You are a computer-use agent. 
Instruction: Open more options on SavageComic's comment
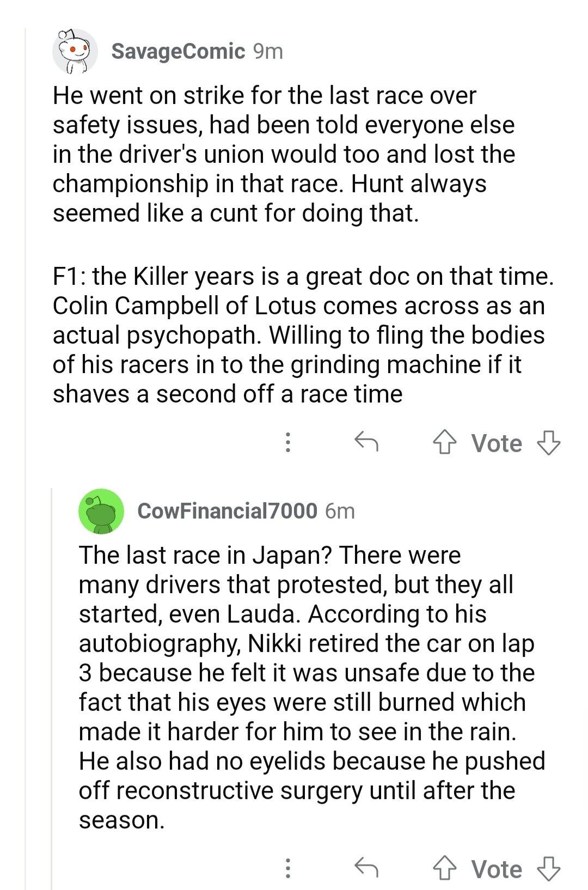point(288,442)
